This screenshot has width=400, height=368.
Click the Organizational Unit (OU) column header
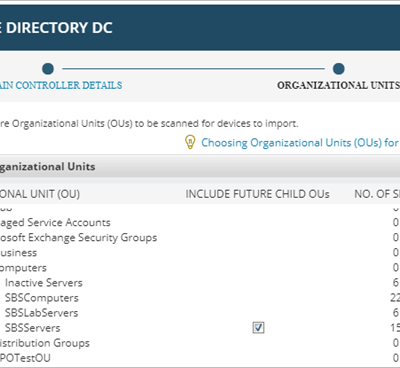[40, 194]
